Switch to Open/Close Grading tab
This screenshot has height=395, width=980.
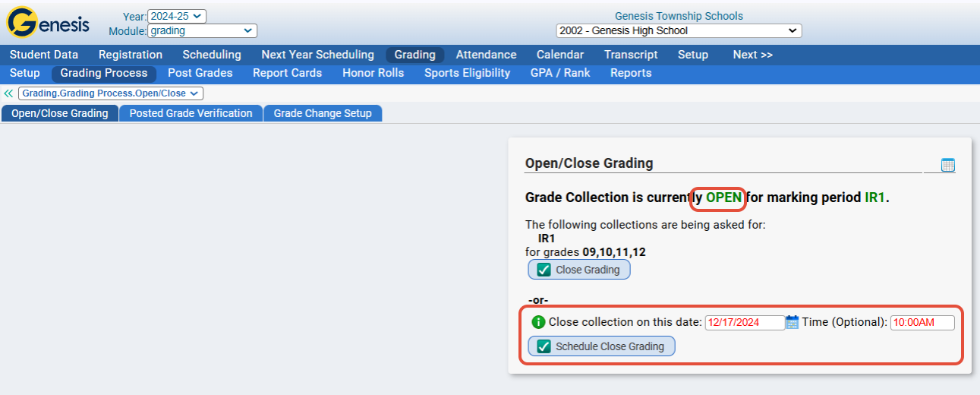(60, 113)
